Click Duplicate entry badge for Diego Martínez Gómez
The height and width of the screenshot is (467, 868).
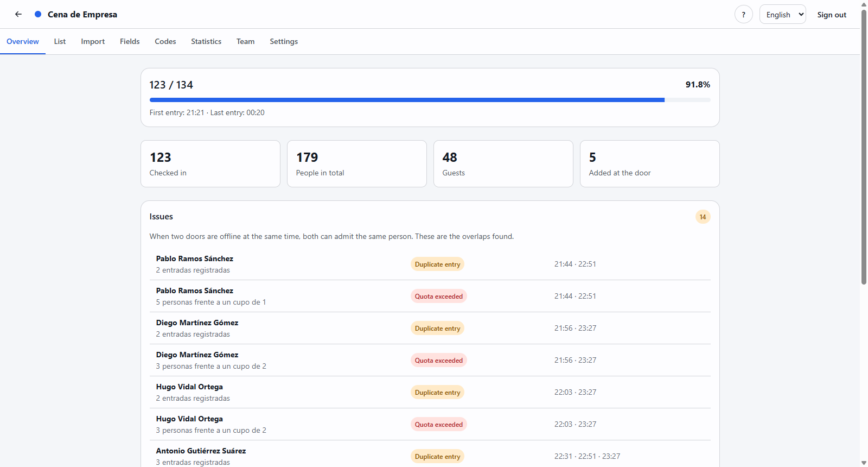click(437, 328)
